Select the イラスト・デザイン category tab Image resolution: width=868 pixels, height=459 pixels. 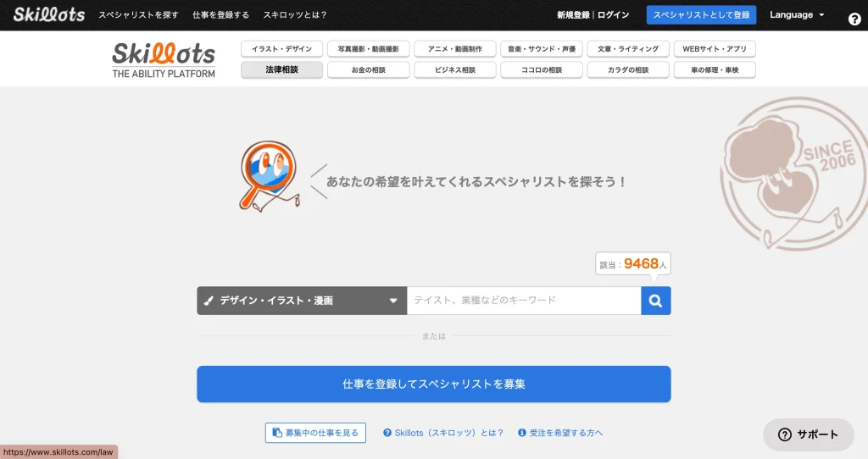coord(281,48)
